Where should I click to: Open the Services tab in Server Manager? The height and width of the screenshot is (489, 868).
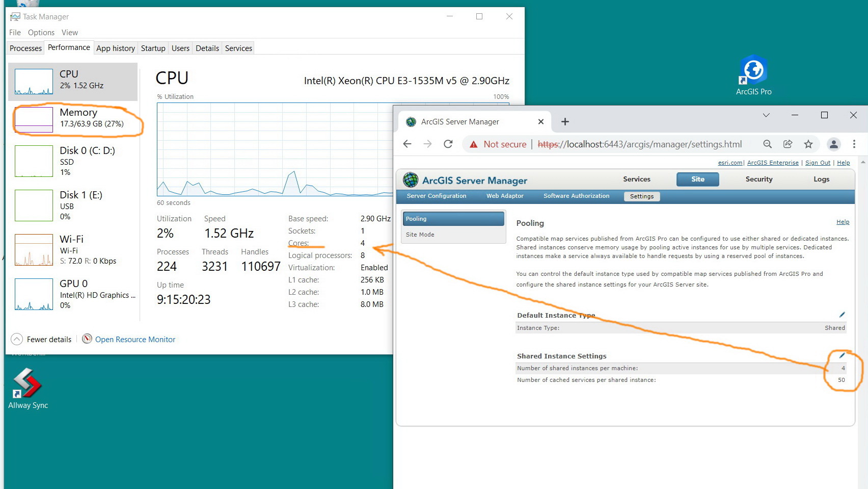click(x=637, y=179)
